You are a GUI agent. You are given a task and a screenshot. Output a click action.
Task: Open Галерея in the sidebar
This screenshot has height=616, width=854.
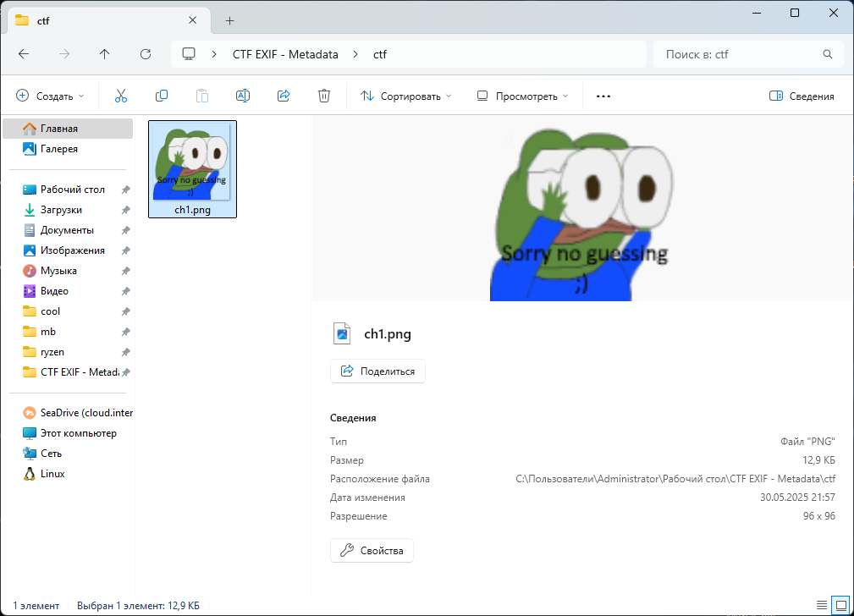point(68,149)
